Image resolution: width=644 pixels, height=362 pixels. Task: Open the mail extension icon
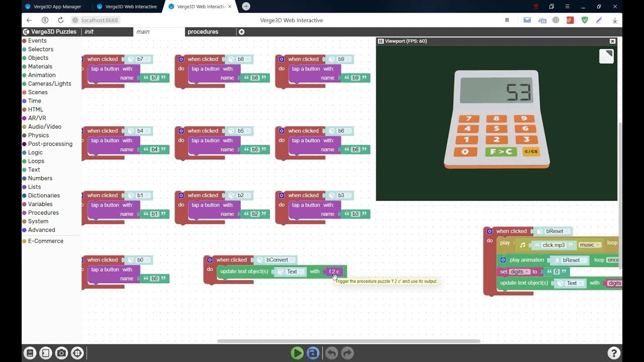click(x=527, y=20)
